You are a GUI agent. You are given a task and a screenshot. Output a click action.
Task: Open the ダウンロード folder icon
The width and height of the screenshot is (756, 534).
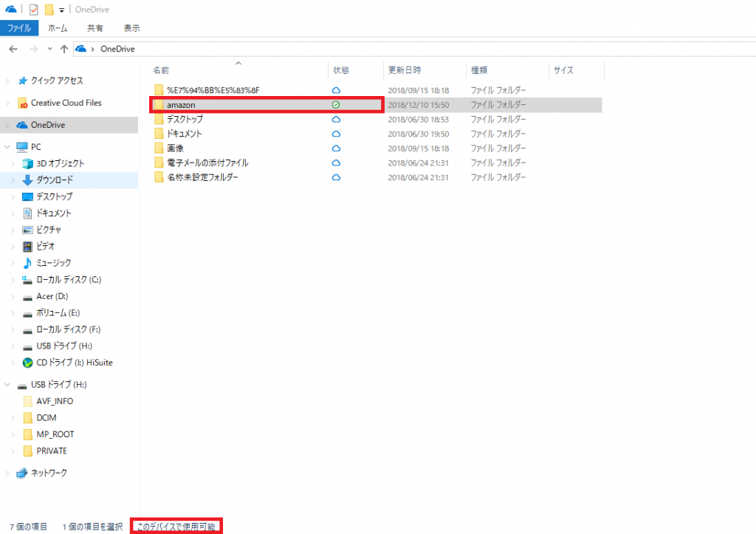coord(27,180)
